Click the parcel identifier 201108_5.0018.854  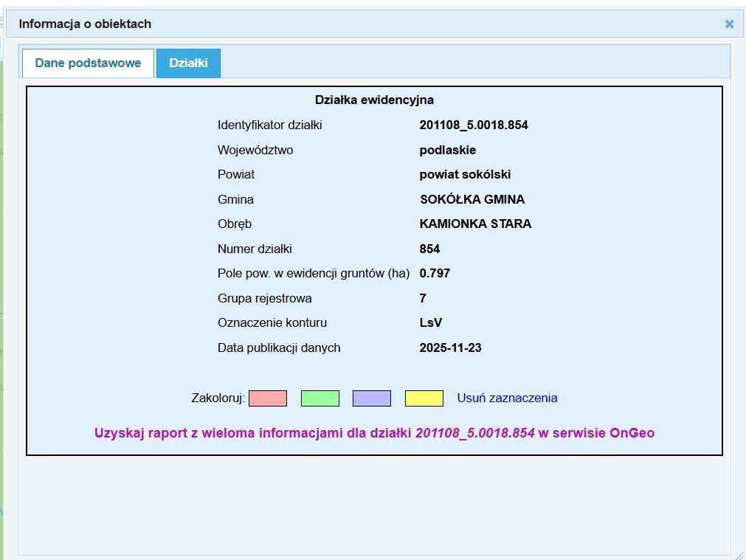pyautogui.click(x=473, y=125)
